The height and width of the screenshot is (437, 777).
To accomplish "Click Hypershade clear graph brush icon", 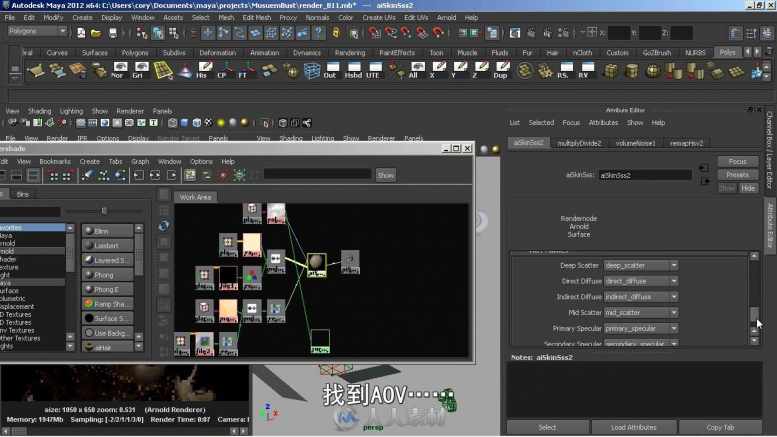I will 87,175.
